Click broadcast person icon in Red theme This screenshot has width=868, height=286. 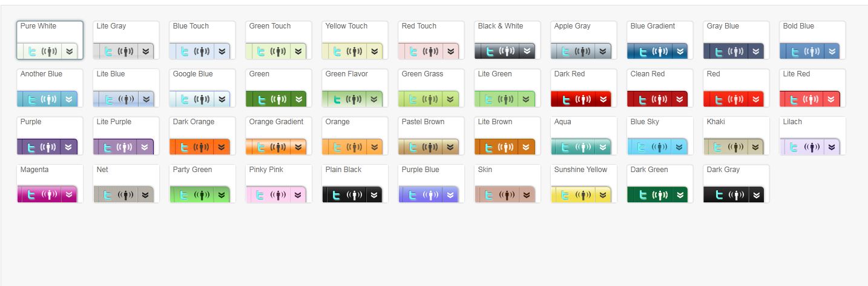click(x=735, y=99)
